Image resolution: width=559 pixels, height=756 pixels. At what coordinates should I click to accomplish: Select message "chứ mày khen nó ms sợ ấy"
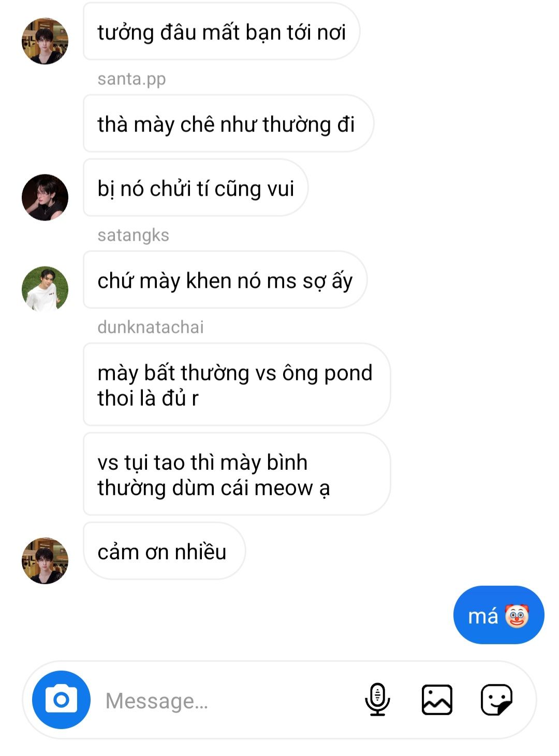point(225,280)
